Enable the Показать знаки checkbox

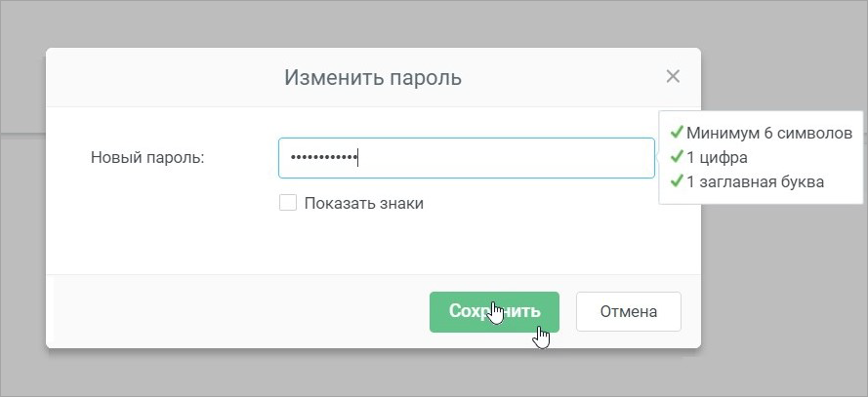(x=288, y=203)
